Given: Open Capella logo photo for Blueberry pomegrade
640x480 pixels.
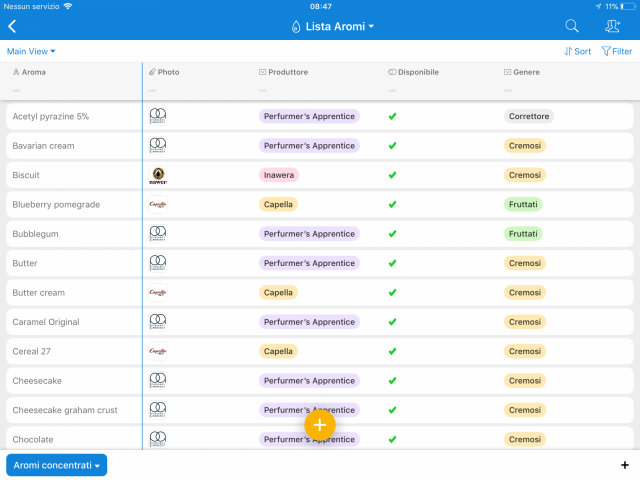Looking at the screenshot, I should coord(158,204).
